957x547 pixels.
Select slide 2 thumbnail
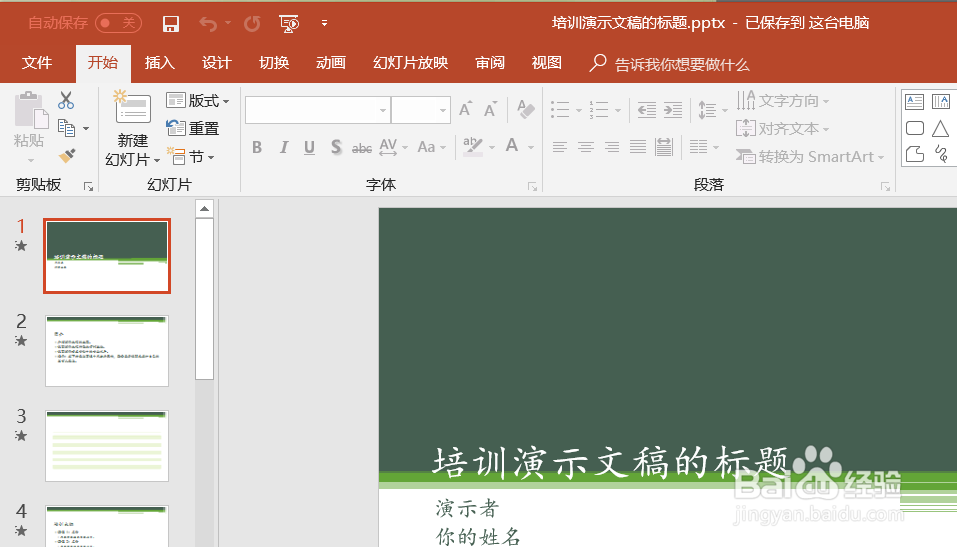pyautogui.click(x=107, y=351)
